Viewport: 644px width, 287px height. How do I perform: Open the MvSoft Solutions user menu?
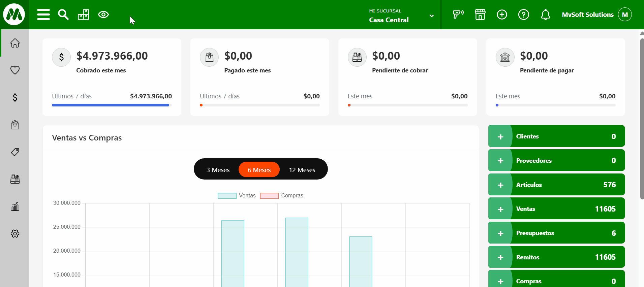[x=596, y=14]
